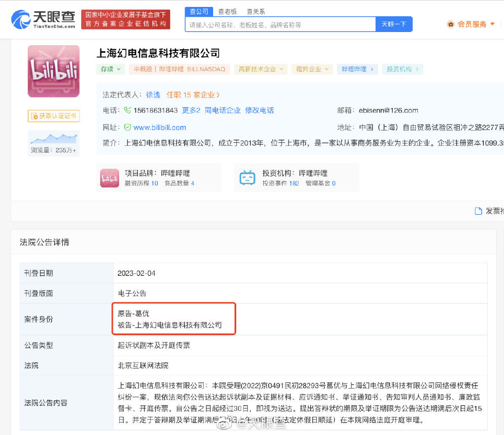The image size is (504, 435).
Task: Click the 投资机构: 哔哩哔哩 label
Action: pyautogui.click(x=295, y=173)
